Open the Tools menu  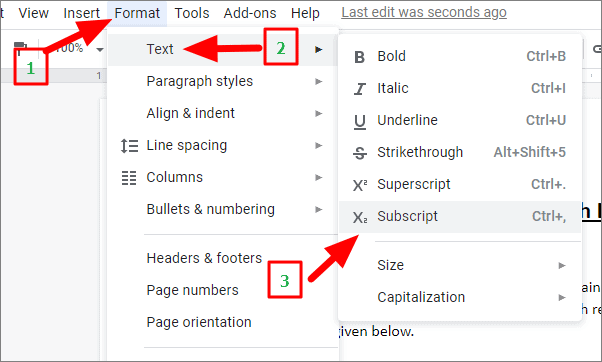[192, 13]
